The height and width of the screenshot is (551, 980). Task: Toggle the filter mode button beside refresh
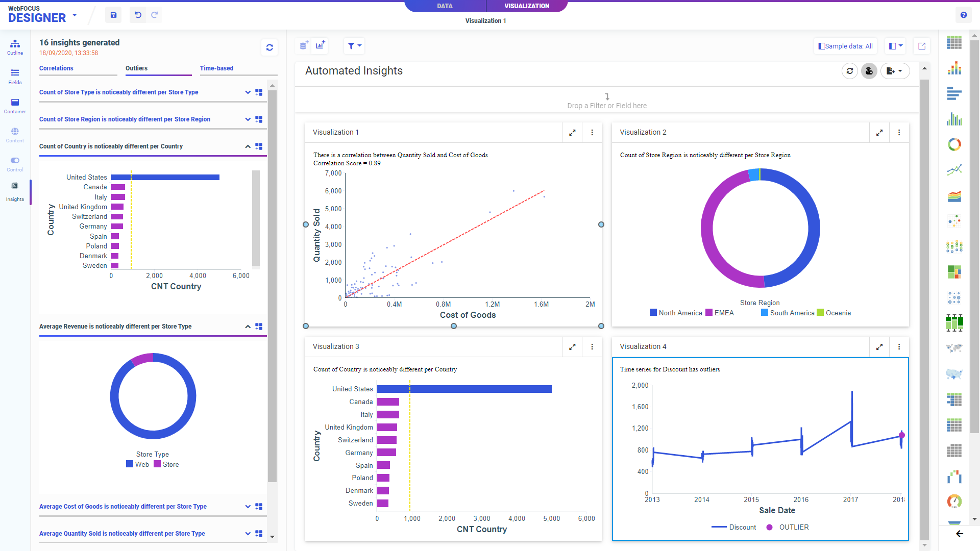[869, 71]
